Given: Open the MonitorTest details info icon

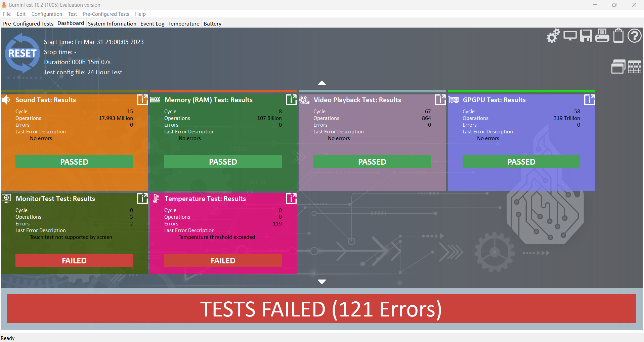Looking at the screenshot, I should point(142,199).
